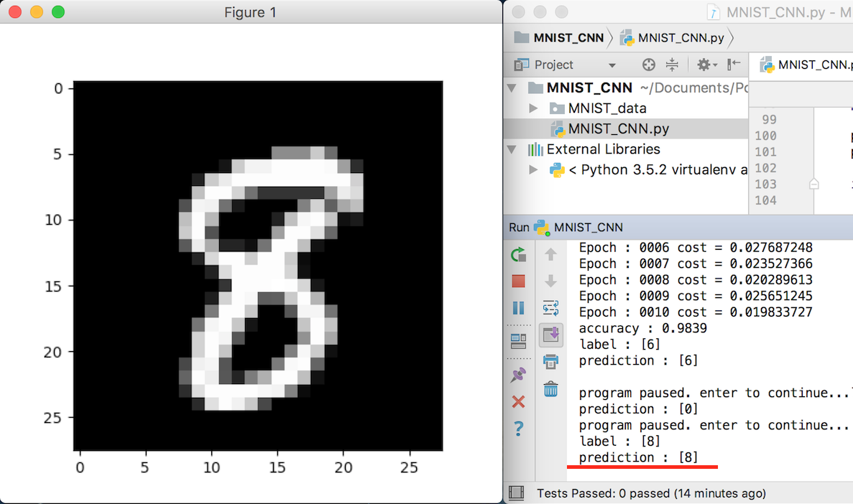Toggle scroll to end icon in console

550,335
